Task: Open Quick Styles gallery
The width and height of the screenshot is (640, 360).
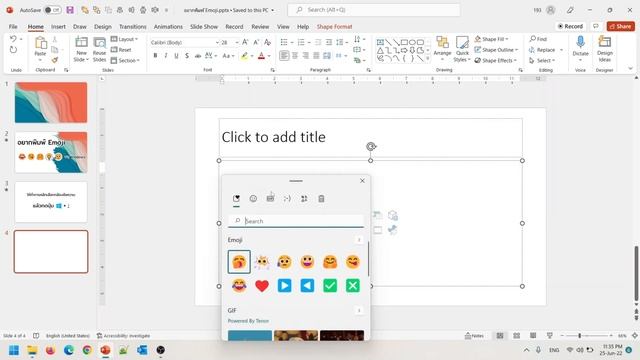Action: click(x=462, y=49)
